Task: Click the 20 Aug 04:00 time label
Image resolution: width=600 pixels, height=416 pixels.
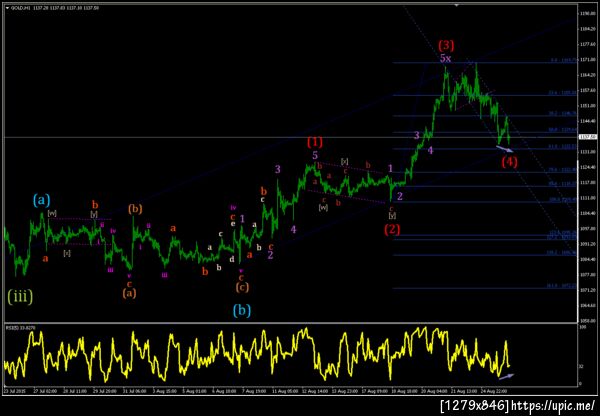Action: pos(434,391)
